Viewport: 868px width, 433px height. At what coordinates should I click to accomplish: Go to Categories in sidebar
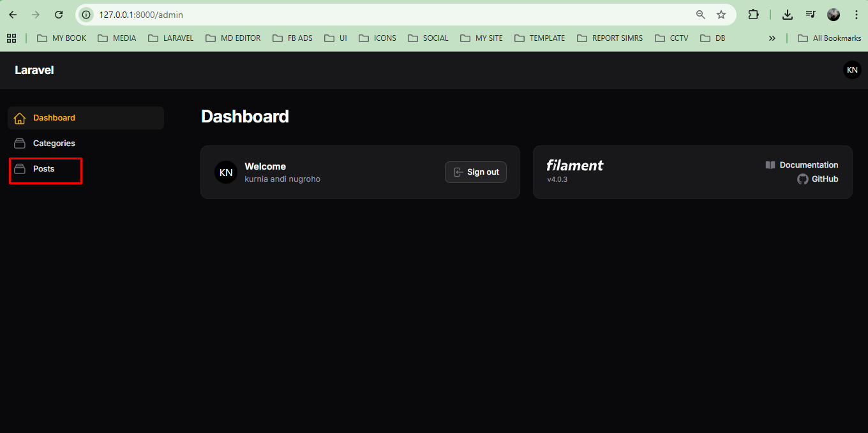tap(54, 143)
